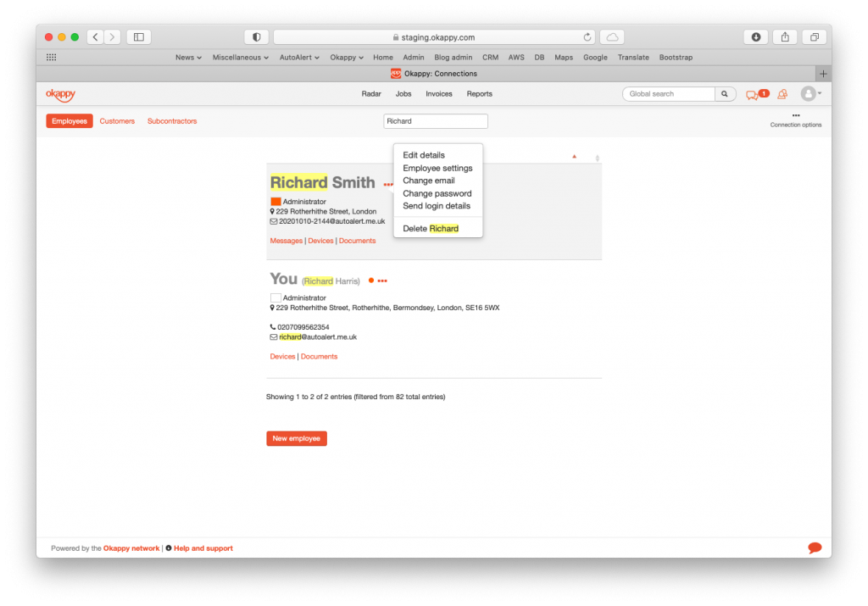Expand the Miscellaneous bookmarks dropdown
The image size is (868, 606).
(x=240, y=58)
